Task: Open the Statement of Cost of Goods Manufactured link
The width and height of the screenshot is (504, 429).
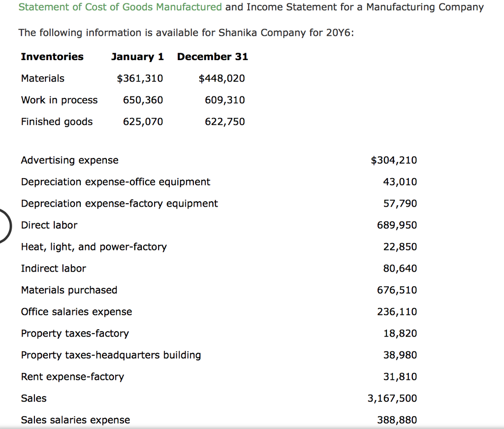Action: click(x=120, y=7)
